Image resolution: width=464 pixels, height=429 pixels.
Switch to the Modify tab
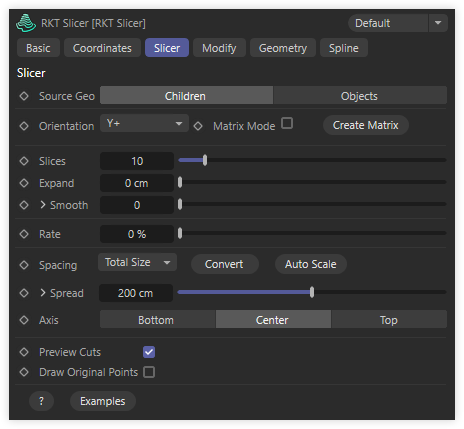[x=219, y=48]
